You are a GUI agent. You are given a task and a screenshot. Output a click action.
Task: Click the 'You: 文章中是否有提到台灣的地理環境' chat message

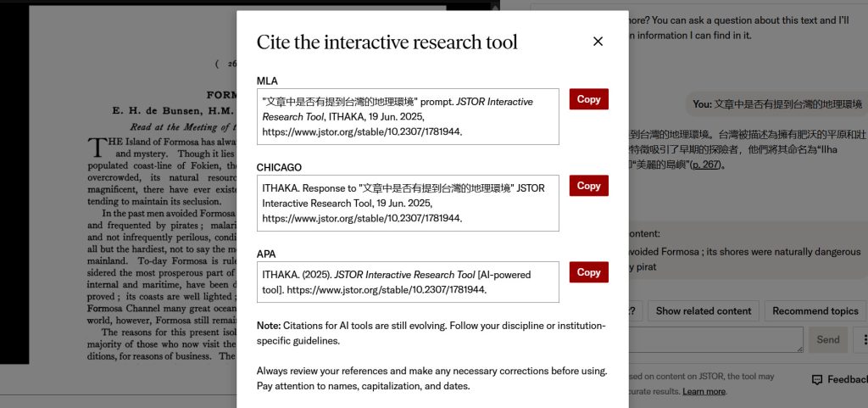tap(776, 103)
